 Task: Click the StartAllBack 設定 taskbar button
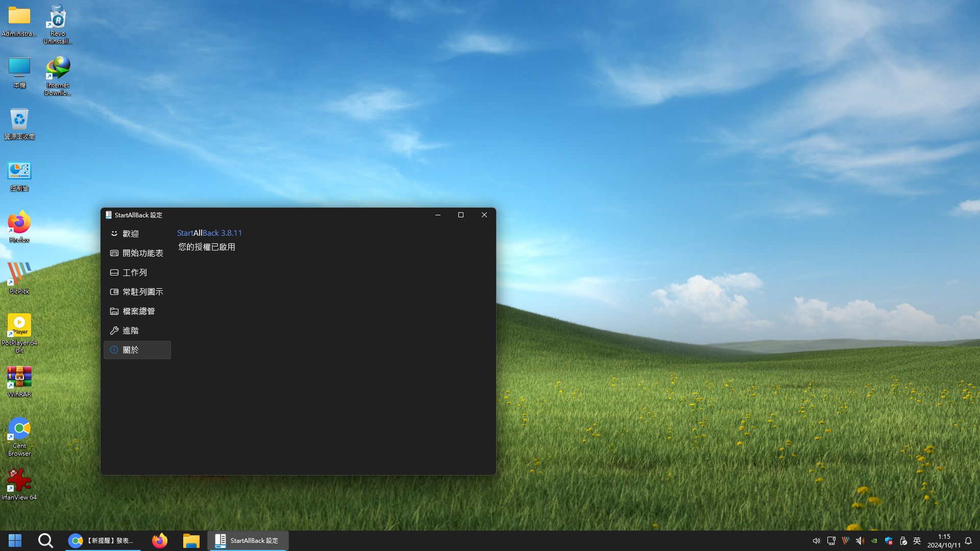(x=248, y=541)
